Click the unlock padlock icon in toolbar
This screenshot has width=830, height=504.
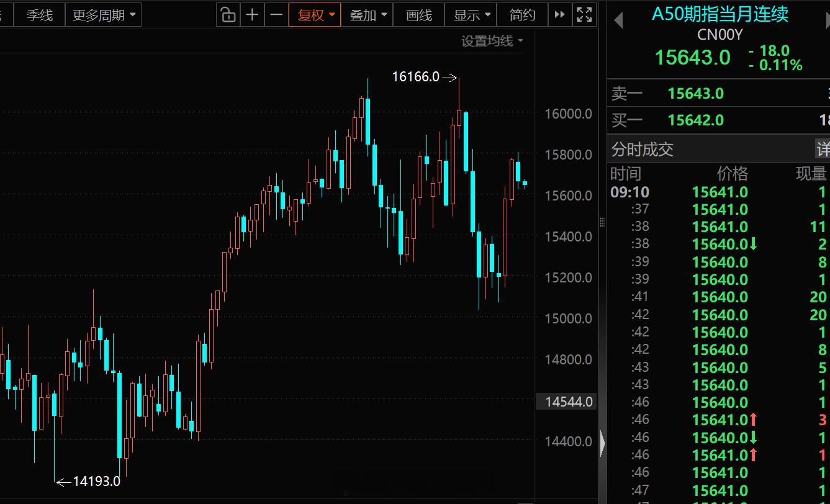click(228, 15)
